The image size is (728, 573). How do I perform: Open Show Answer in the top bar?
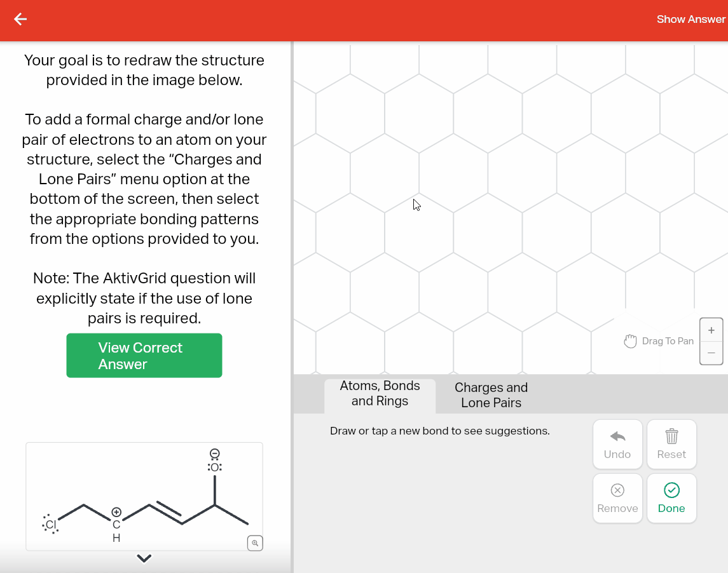(x=691, y=19)
